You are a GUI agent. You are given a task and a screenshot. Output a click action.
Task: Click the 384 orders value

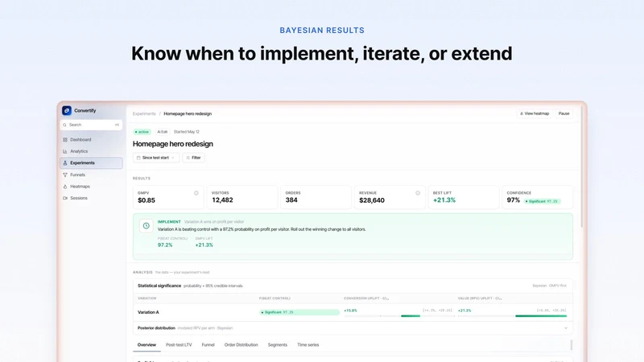click(291, 200)
